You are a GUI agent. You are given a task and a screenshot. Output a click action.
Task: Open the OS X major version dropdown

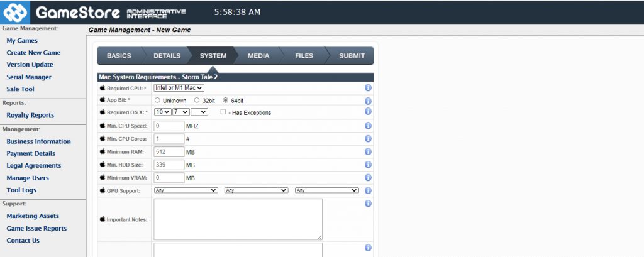162,112
